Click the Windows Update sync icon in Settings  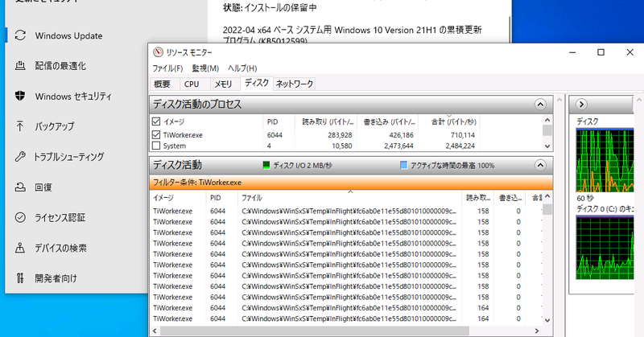tap(20, 35)
